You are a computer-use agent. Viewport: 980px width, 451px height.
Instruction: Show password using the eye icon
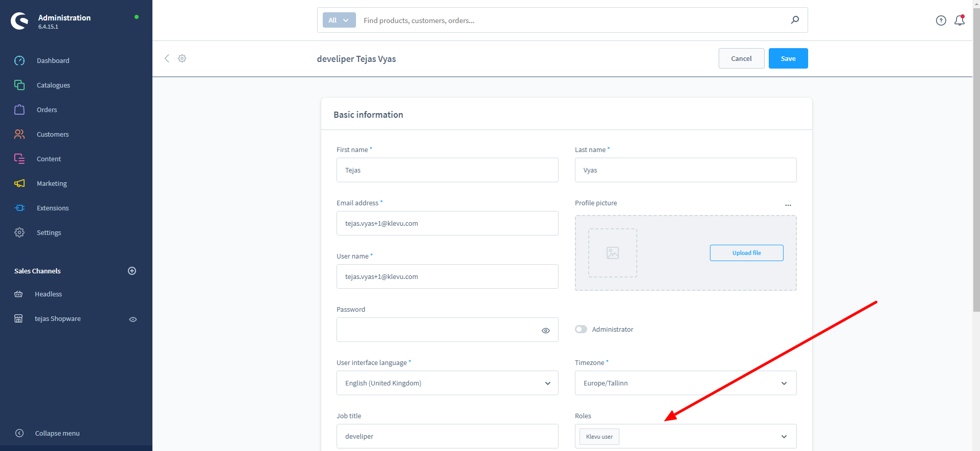tap(545, 330)
